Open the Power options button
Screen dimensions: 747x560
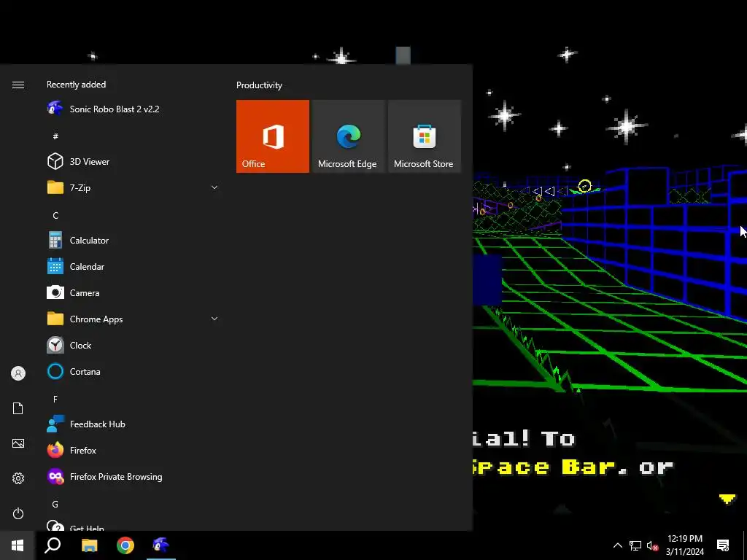[18, 513]
